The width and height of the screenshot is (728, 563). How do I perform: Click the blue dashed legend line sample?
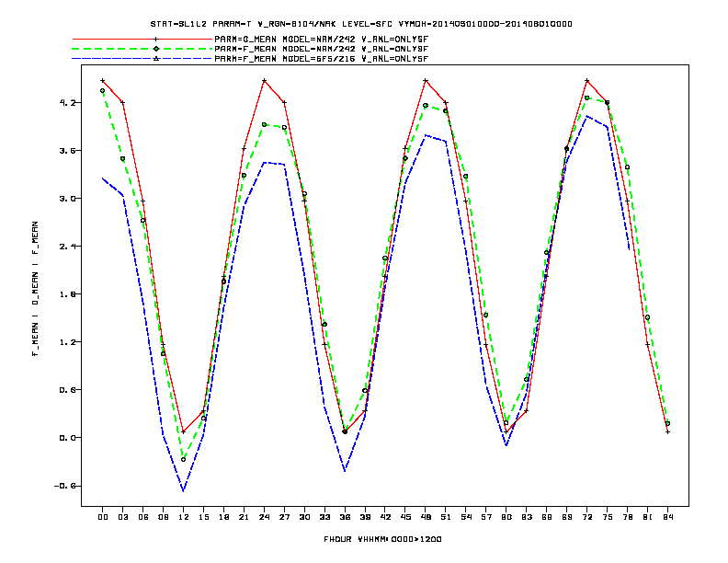point(142,59)
